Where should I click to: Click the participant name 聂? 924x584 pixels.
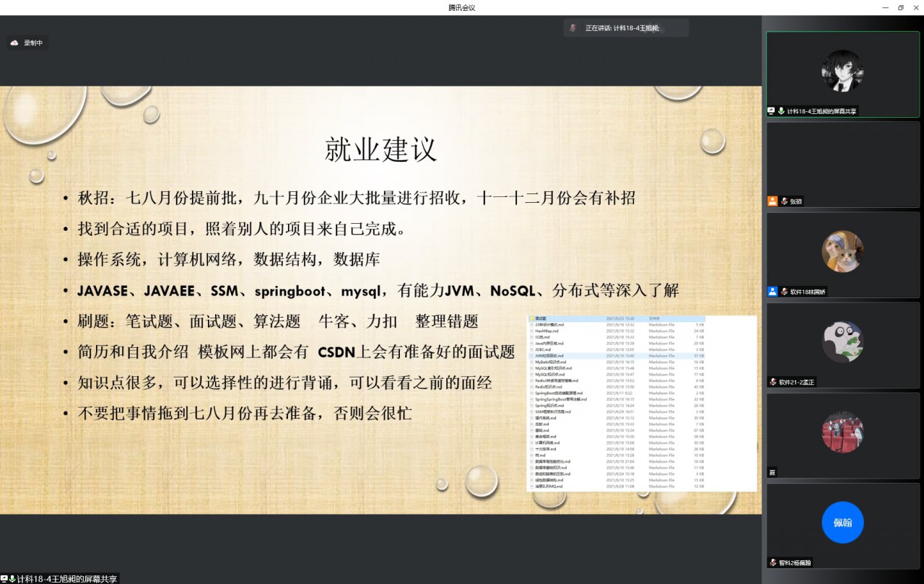point(772,473)
